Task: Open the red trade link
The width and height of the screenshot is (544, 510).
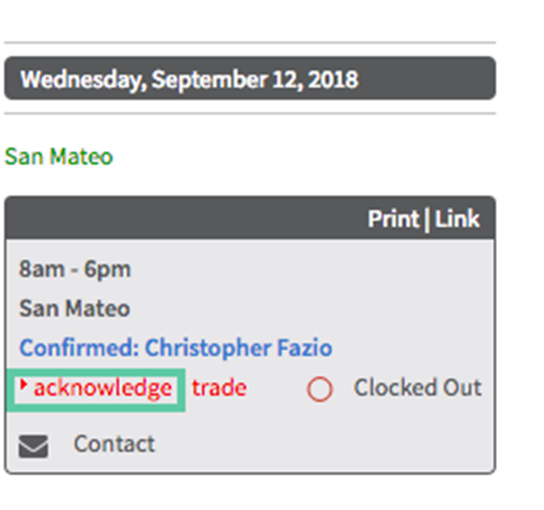Action: [x=219, y=388]
